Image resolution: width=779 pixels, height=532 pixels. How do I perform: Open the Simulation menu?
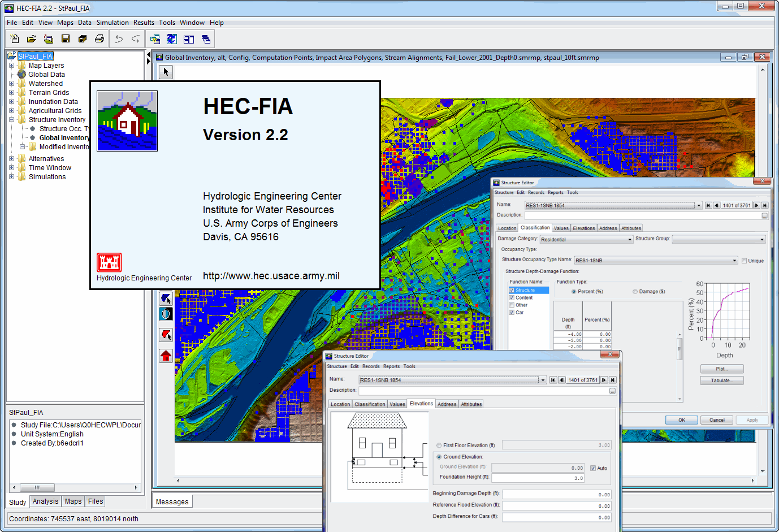112,23
